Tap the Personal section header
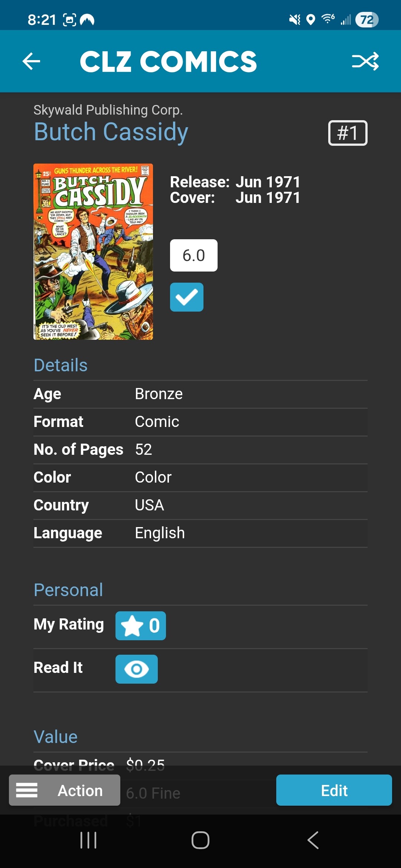Screen dimensions: 401x868 pos(68,590)
